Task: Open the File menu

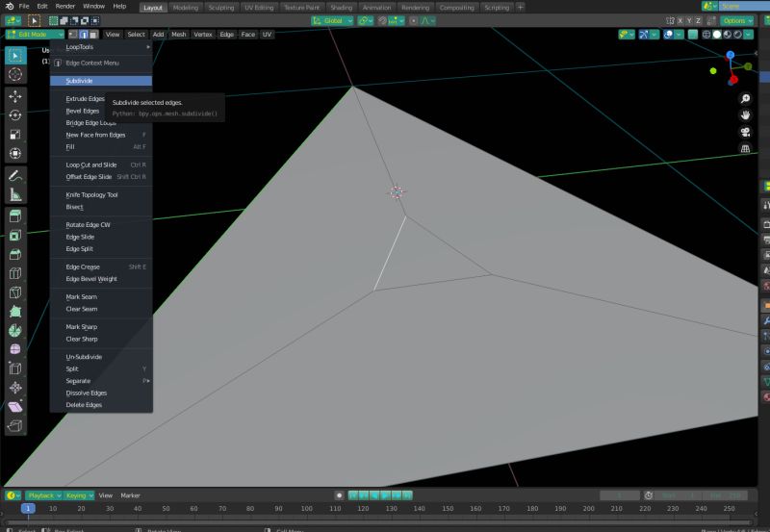Action: pyautogui.click(x=23, y=7)
